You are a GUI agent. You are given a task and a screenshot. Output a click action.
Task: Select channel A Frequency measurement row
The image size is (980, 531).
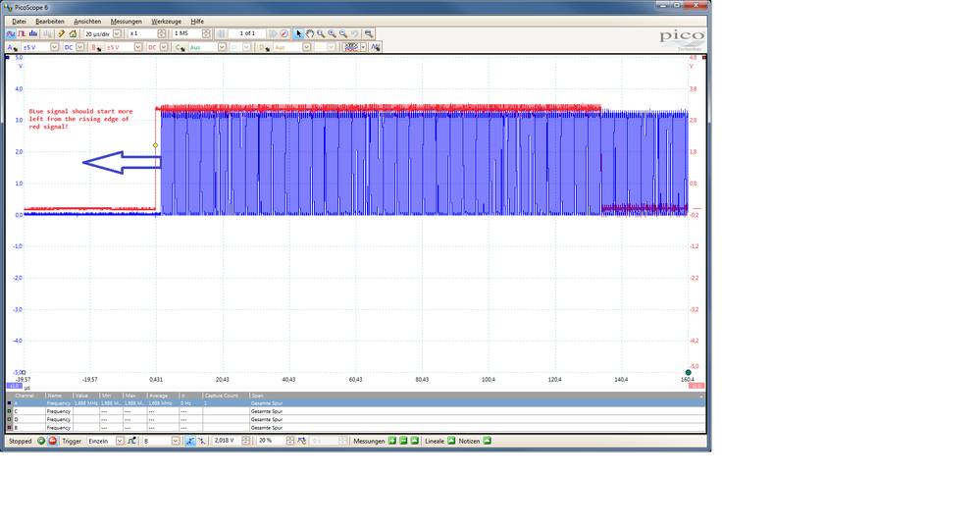pyautogui.click(x=356, y=403)
